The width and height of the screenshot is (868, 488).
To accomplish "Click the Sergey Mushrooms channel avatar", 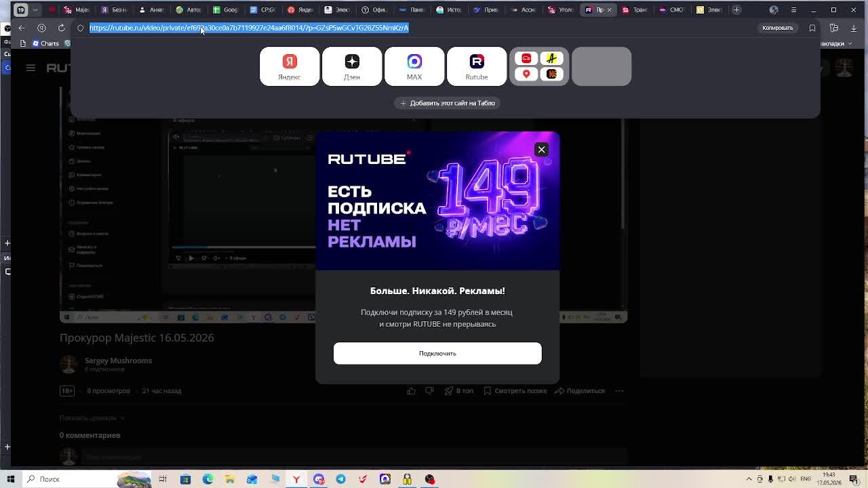I will (68, 364).
